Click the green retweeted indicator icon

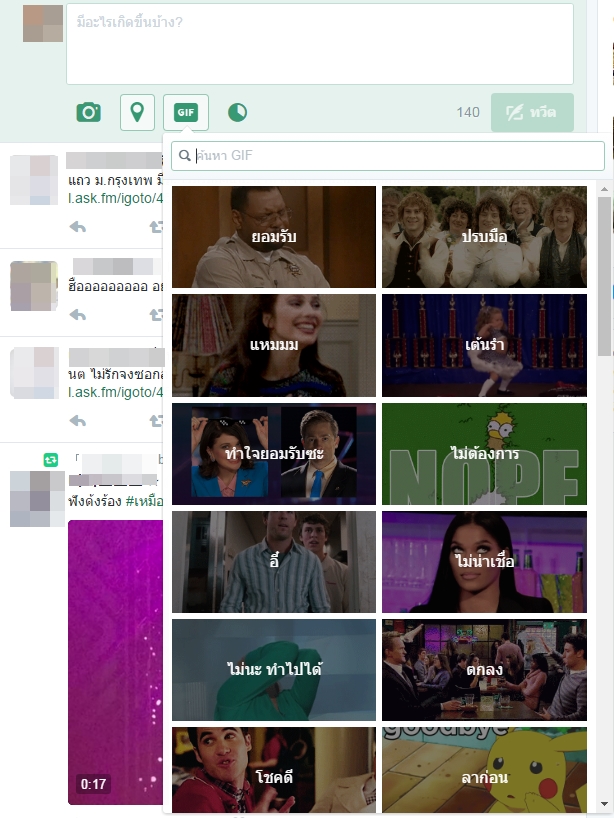51,460
